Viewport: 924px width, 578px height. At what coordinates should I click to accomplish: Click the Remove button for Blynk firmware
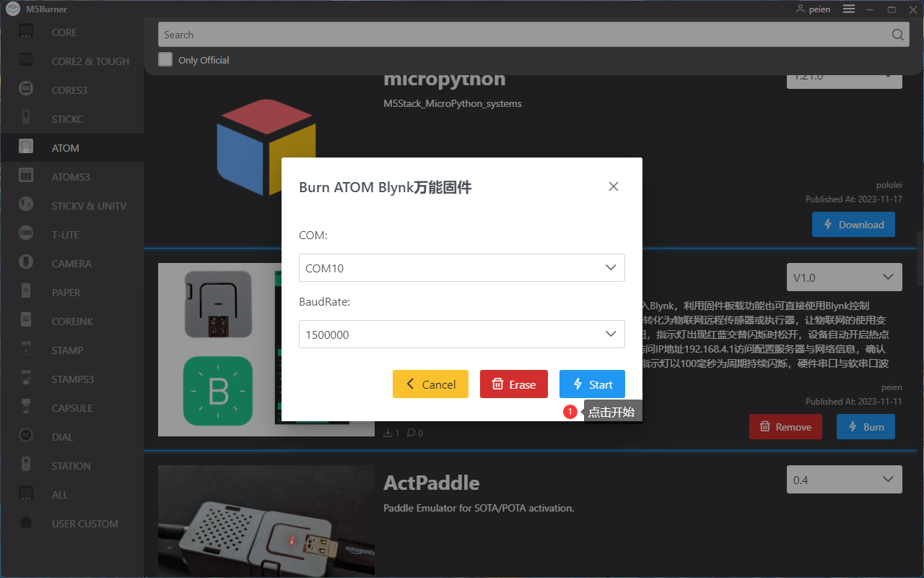(x=785, y=427)
